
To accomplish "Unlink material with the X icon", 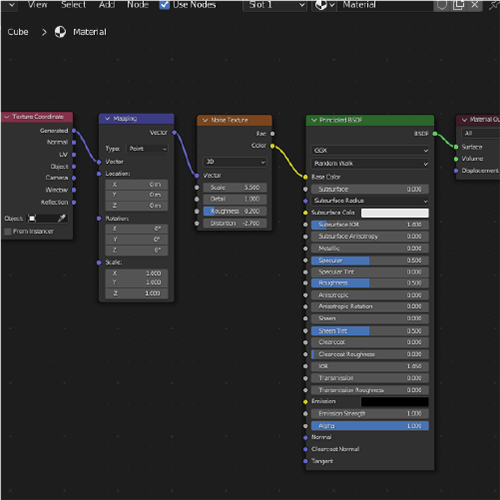I will coord(475,5).
